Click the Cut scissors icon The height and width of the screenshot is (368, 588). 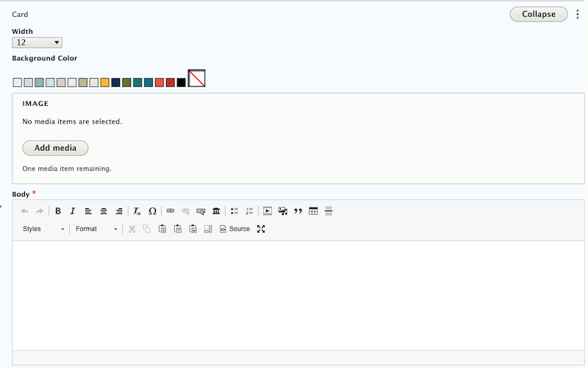pyautogui.click(x=132, y=229)
